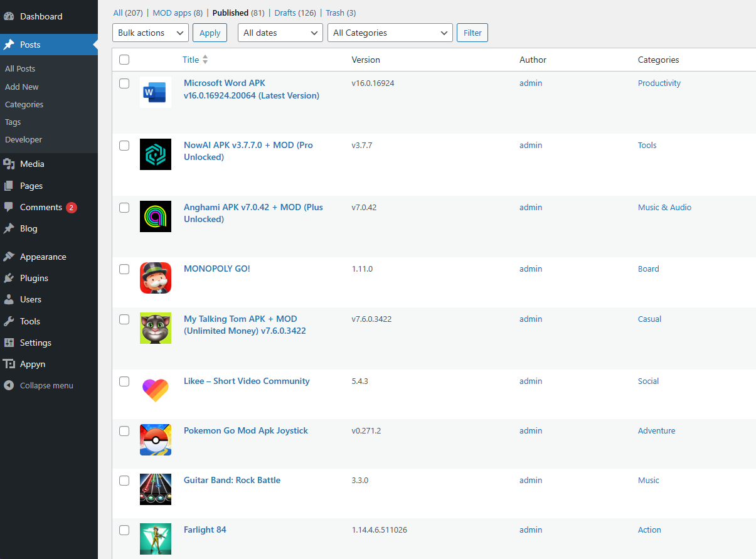Click the Pages icon in sidebar
The image size is (756, 559).
click(9, 186)
